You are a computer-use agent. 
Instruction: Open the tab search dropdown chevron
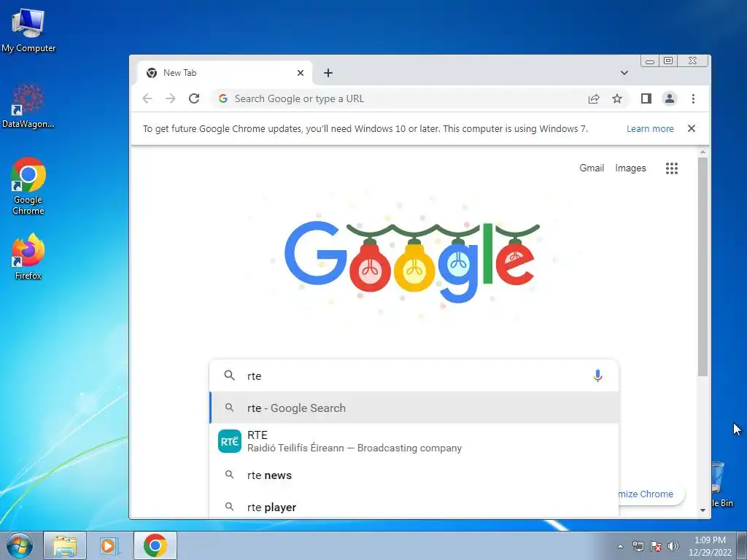(x=624, y=73)
